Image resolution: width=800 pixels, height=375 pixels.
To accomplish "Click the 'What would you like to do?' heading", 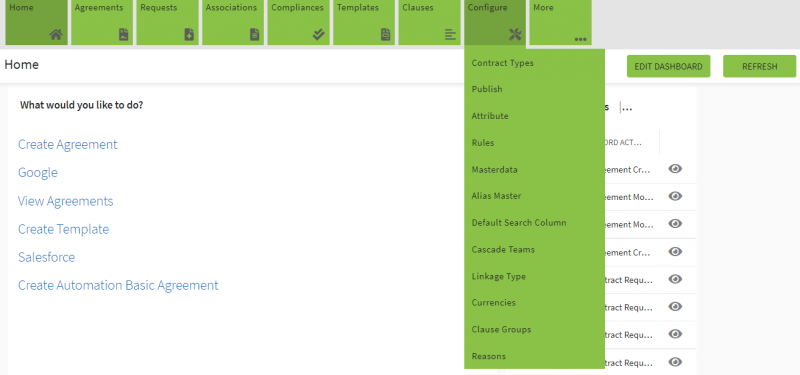I will coord(81,105).
